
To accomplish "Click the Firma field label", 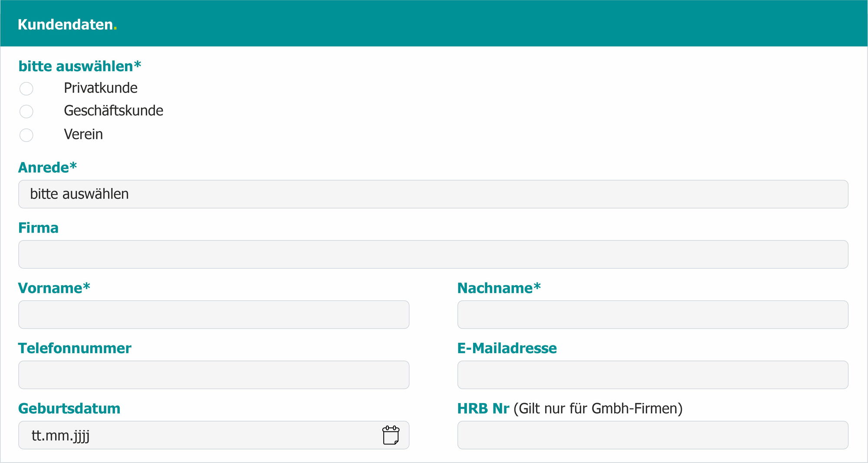I will click(x=38, y=228).
